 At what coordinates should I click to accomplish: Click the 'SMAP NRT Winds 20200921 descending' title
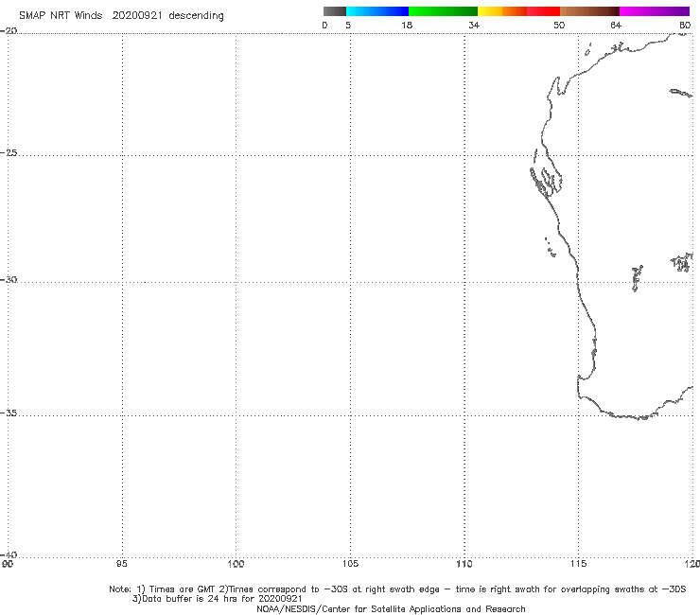click(121, 15)
